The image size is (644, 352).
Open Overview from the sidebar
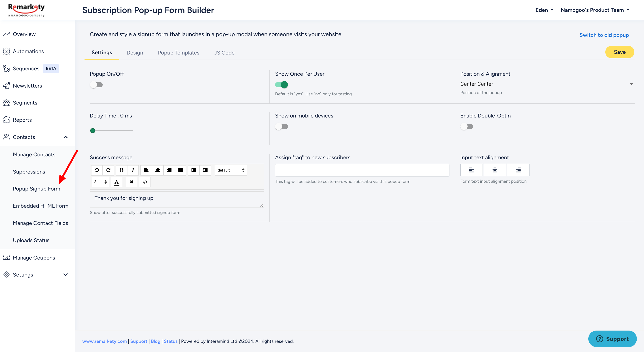(24, 34)
